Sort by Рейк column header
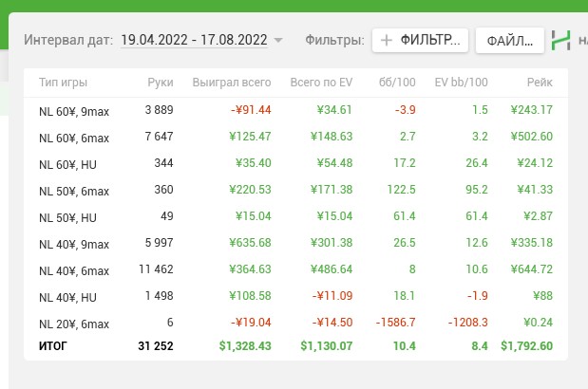Screen dimensions: 588x389 point(540,83)
